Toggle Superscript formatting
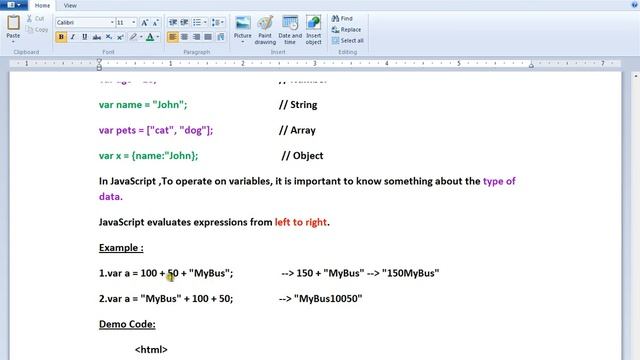This screenshot has width=640, height=360. (x=120, y=37)
